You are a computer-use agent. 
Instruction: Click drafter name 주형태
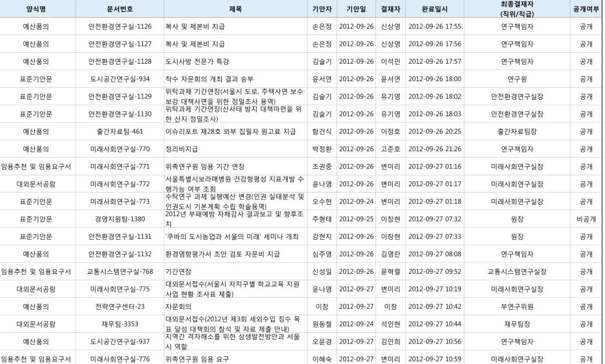point(322,220)
